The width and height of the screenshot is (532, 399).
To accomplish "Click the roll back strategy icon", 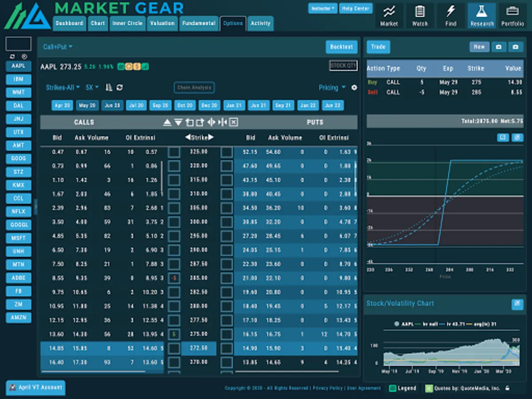I will pos(189,122).
